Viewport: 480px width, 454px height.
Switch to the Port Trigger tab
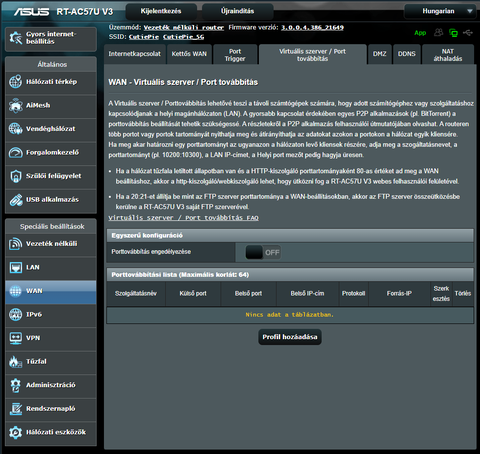[x=235, y=55]
